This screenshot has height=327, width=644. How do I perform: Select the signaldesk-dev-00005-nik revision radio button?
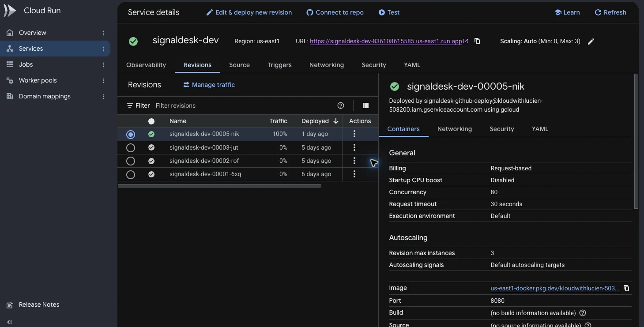click(131, 134)
